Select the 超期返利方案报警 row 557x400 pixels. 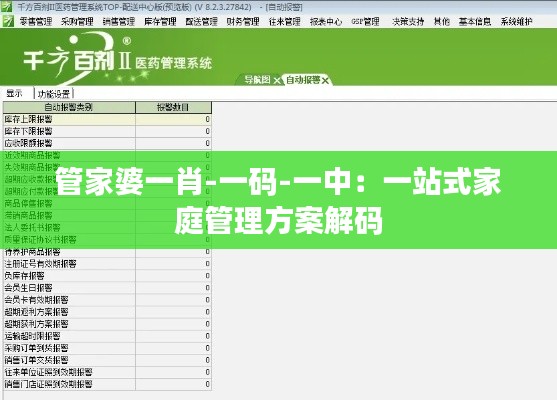(x=107, y=312)
